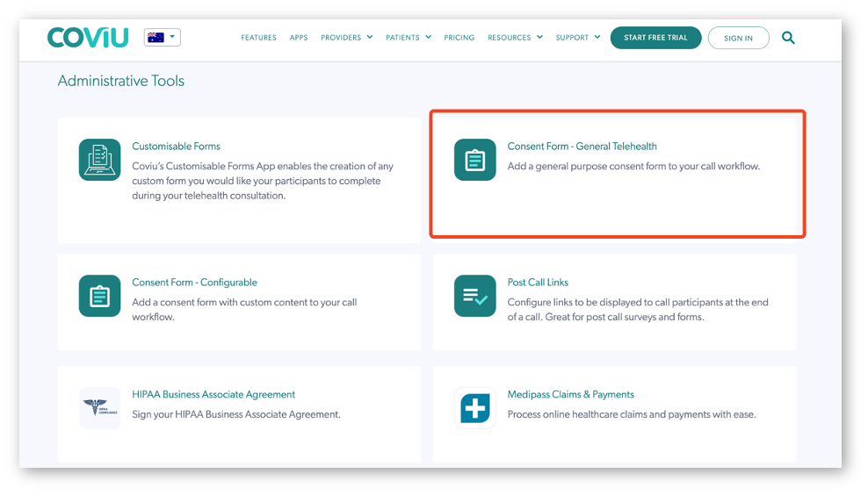Click text 'Sign your HIPAA Business Associate Agreement.'
The image size is (868, 495).
click(x=236, y=414)
